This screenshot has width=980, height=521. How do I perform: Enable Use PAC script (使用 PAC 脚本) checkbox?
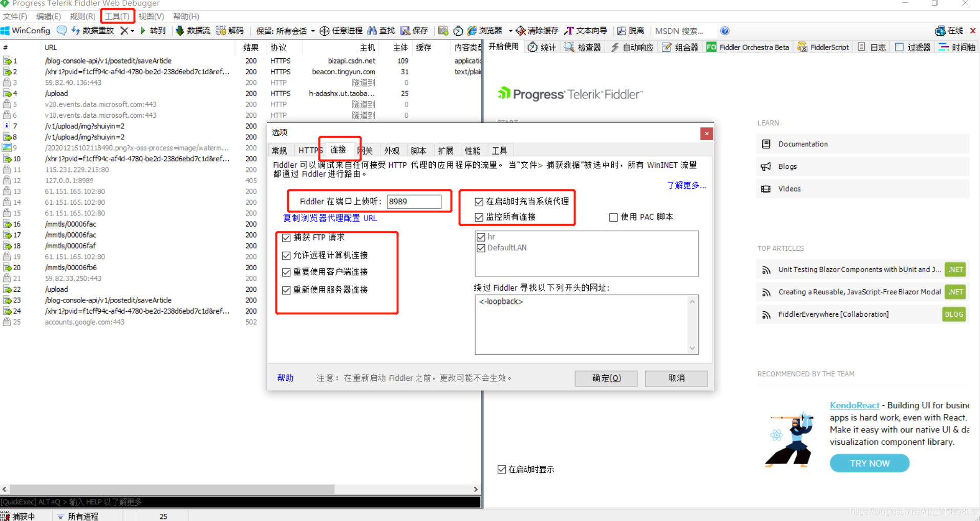(x=613, y=217)
